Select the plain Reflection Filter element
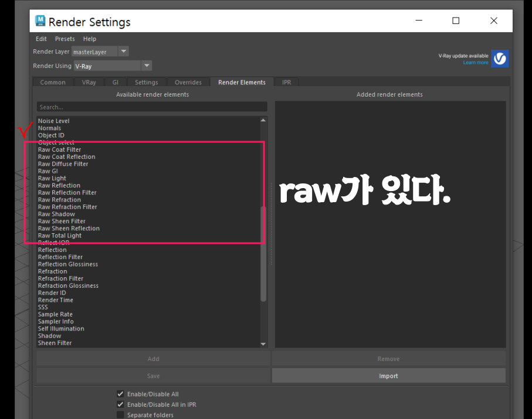Viewport: 532px width, 419px height. point(60,257)
